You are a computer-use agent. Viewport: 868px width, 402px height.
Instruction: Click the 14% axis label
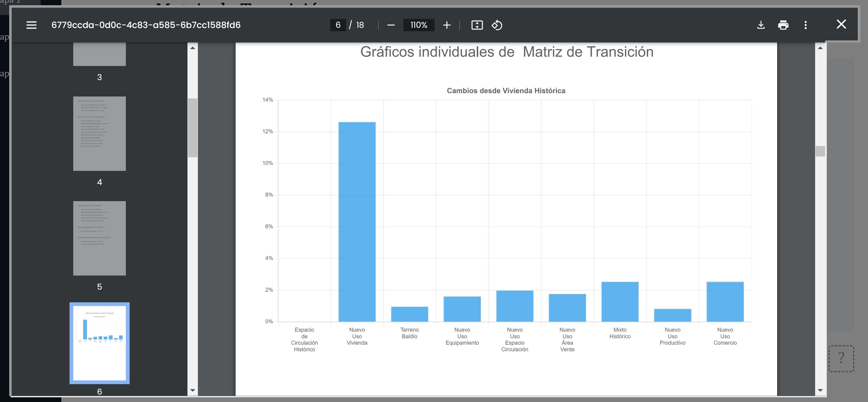(268, 100)
